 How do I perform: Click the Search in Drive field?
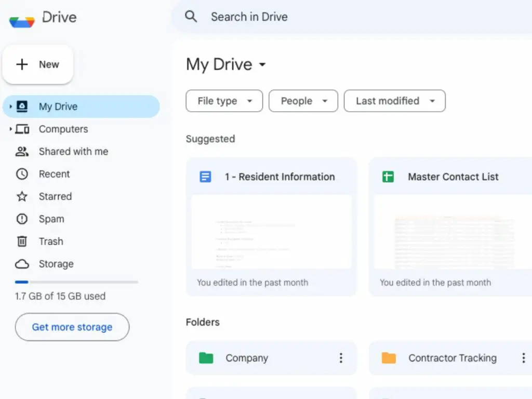352,17
